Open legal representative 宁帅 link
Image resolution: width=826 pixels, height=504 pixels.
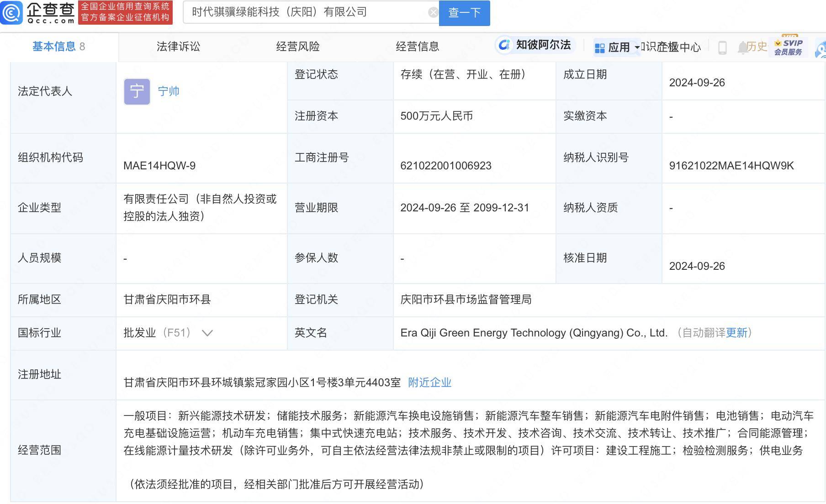pyautogui.click(x=168, y=91)
